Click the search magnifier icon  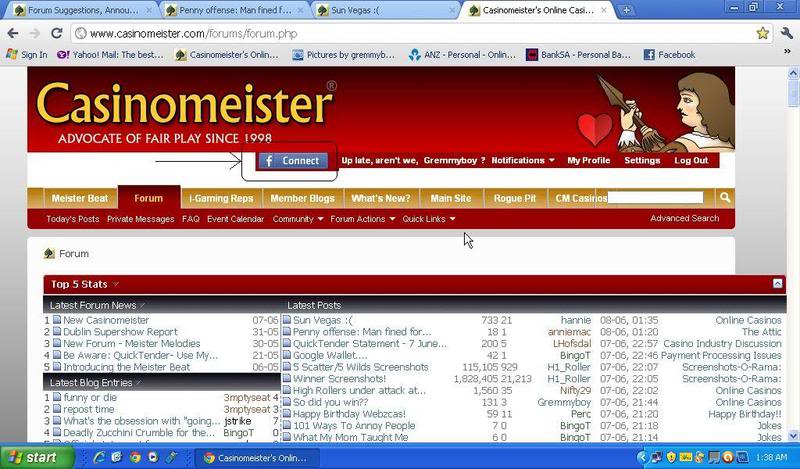tap(724, 198)
